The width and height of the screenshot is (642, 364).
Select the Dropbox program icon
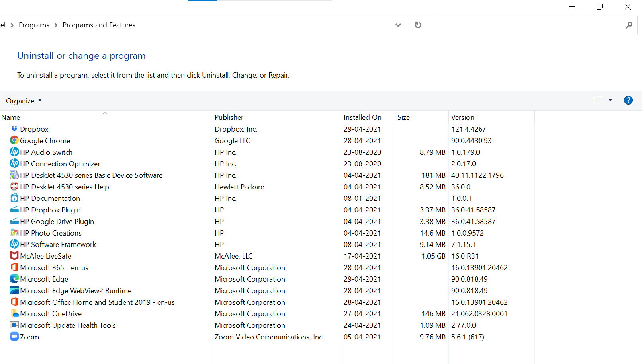point(14,129)
